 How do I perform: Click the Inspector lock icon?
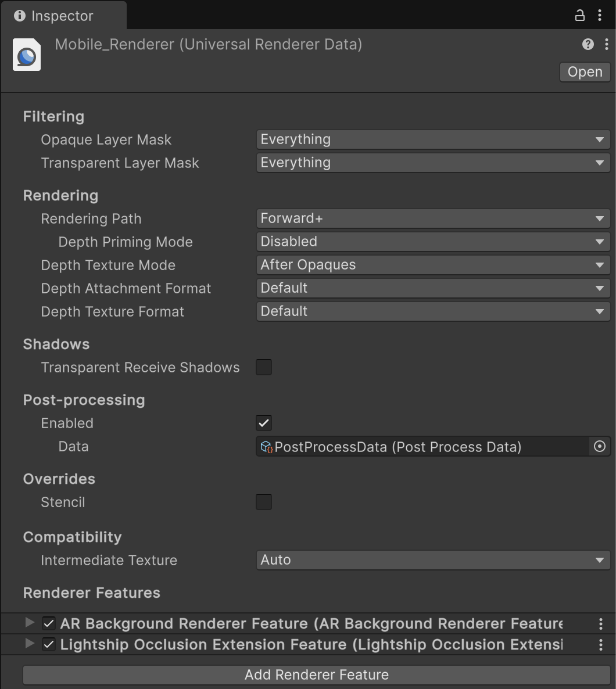point(579,16)
